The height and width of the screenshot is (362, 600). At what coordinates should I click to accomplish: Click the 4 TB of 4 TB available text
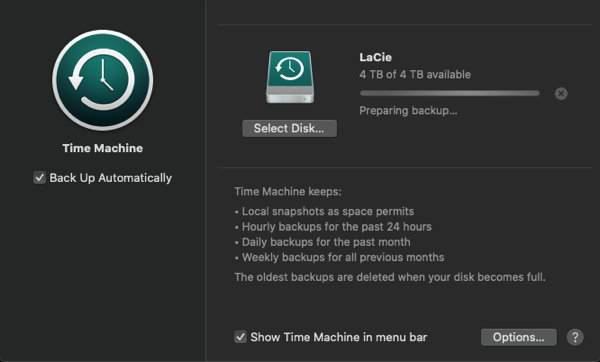coord(415,74)
